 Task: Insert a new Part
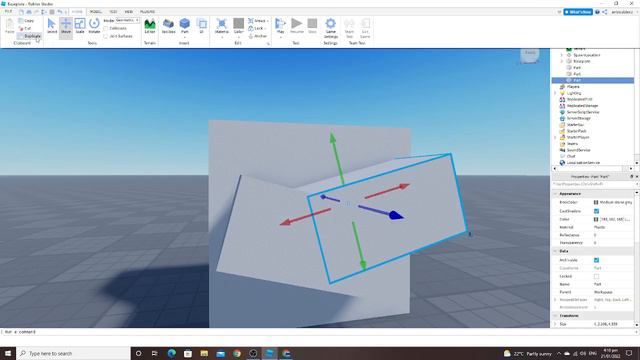pos(185,27)
